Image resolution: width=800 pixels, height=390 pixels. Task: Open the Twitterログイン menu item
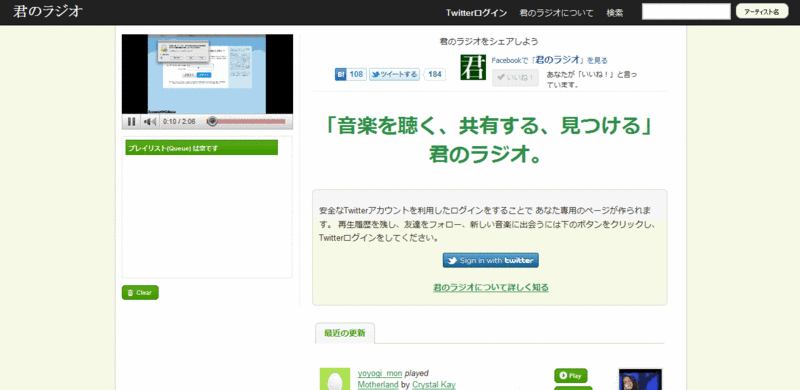[x=477, y=13]
